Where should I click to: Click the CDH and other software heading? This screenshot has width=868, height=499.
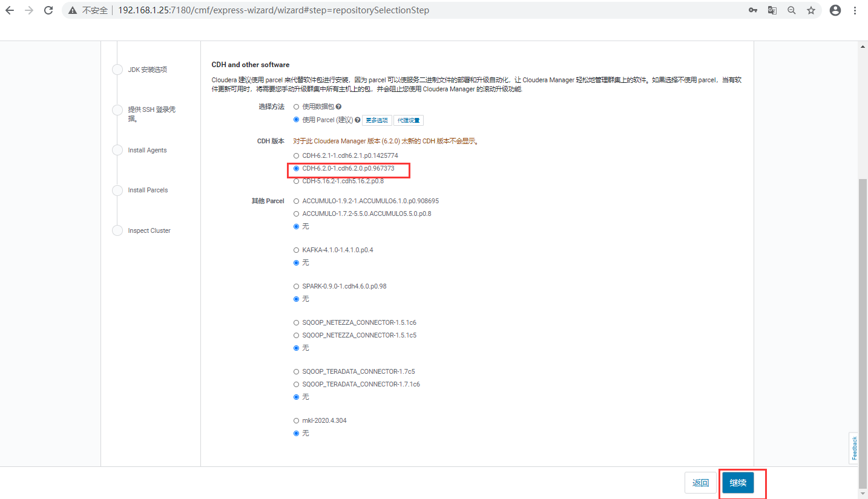click(251, 65)
